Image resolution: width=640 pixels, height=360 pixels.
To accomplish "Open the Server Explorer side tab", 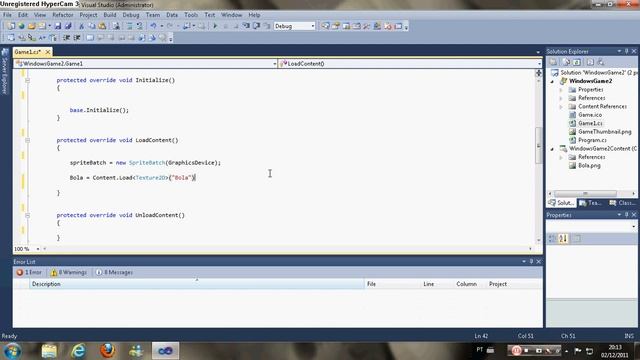I will click(x=5, y=71).
